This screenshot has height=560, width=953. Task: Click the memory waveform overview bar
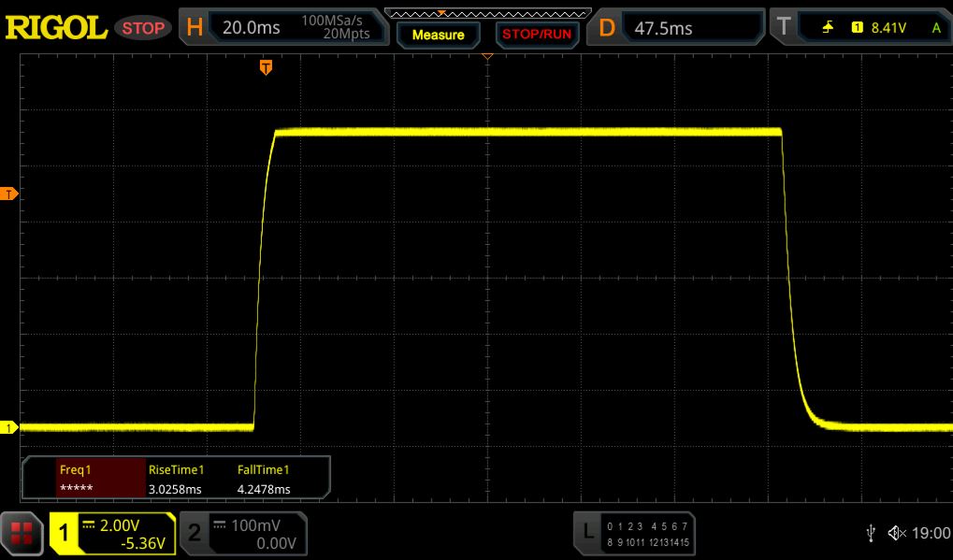[x=486, y=14]
